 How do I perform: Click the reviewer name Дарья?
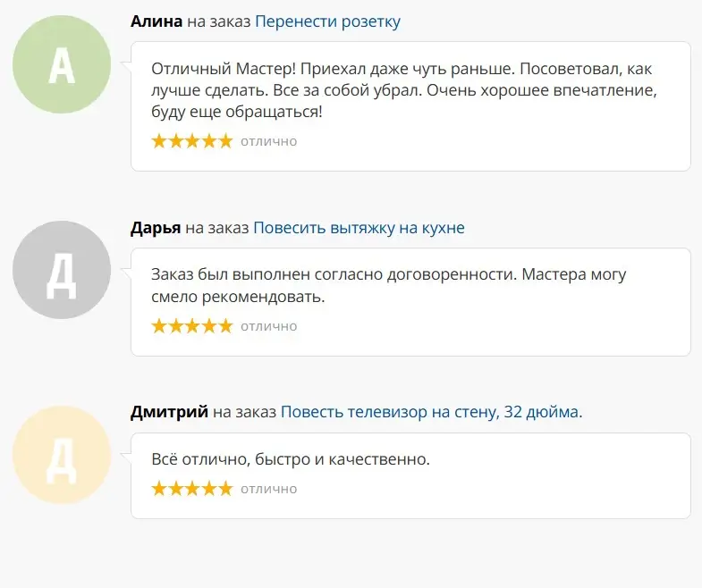(x=156, y=228)
